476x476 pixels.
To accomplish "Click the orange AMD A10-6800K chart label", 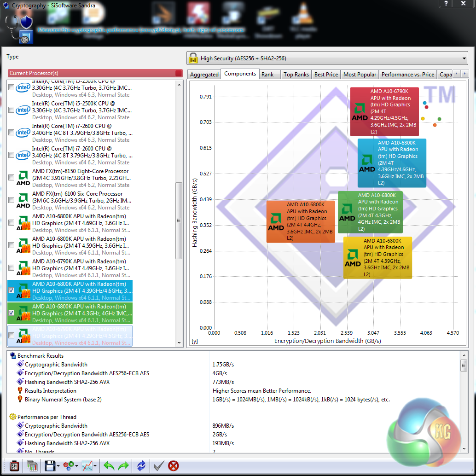I will click(x=301, y=221).
